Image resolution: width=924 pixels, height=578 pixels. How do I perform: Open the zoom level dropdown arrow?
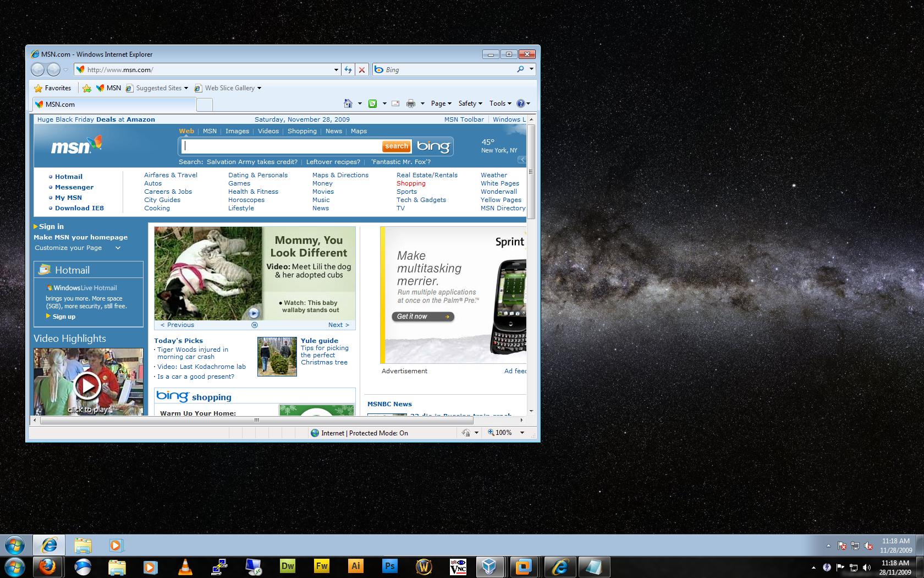[x=522, y=433]
